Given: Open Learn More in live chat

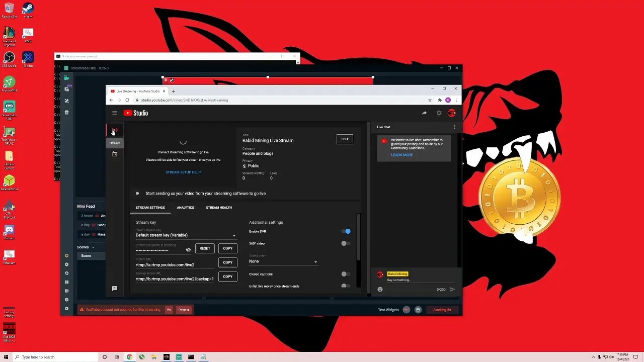Looking at the screenshot, I should [x=402, y=155].
